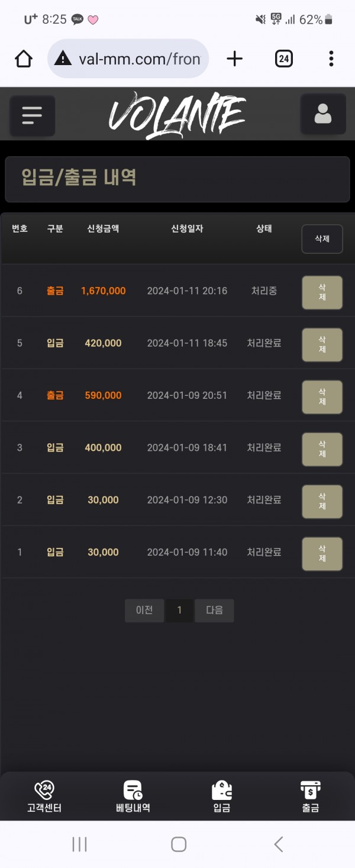
Task: Delete the 400,000 deposit row
Action: [322, 448]
